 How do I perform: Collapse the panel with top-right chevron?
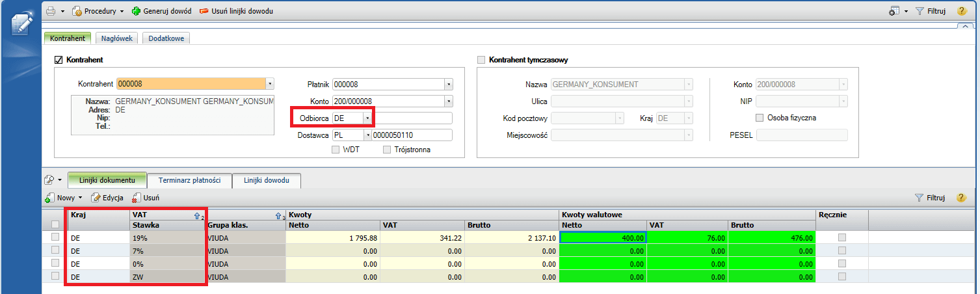966,26
